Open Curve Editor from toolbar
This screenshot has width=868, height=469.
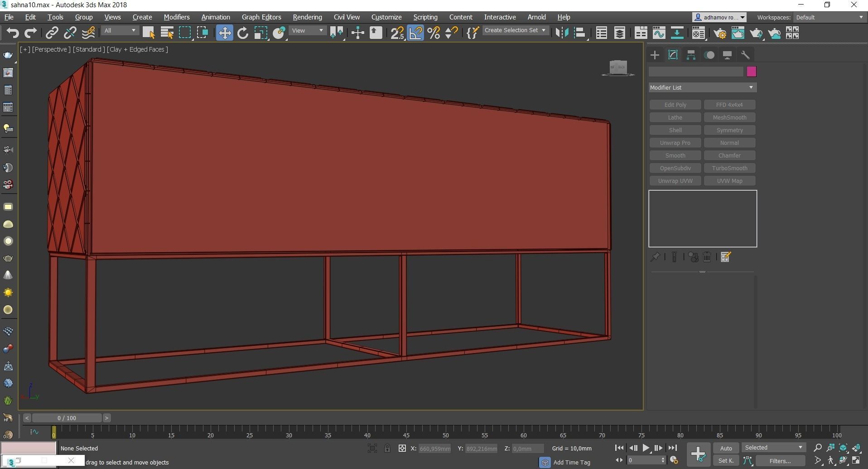click(659, 33)
